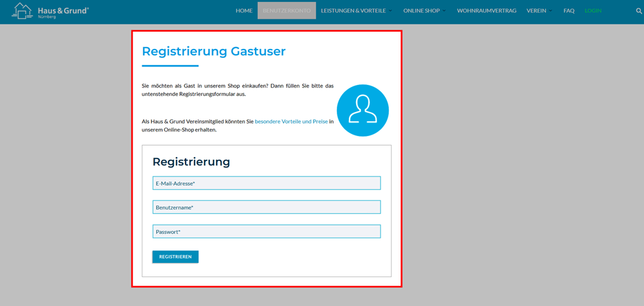The height and width of the screenshot is (306, 644).
Task: Navigate to the FAQ page
Action: point(569,11)
